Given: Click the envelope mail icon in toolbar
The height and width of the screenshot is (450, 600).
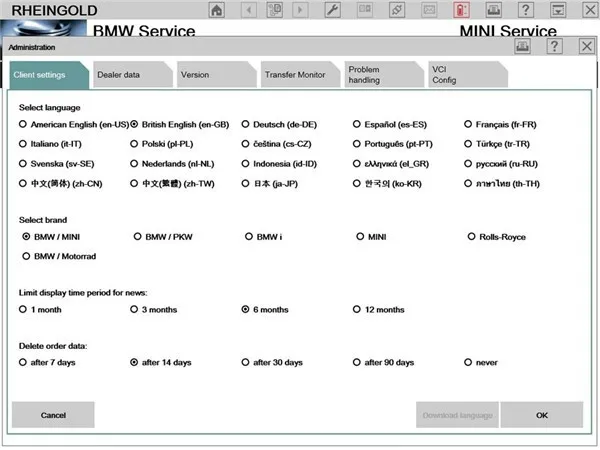Looking at the screenshot, I should (429, 10).
